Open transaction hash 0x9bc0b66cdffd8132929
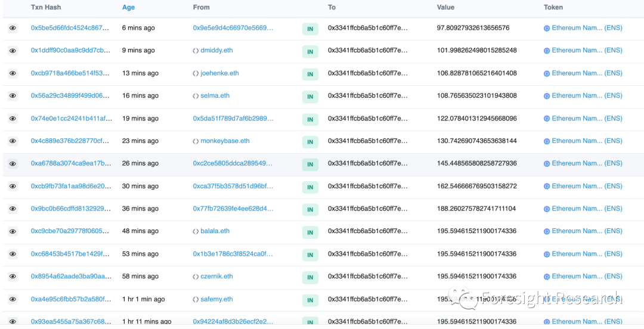 pyautogui.click(x=70, y=208)
